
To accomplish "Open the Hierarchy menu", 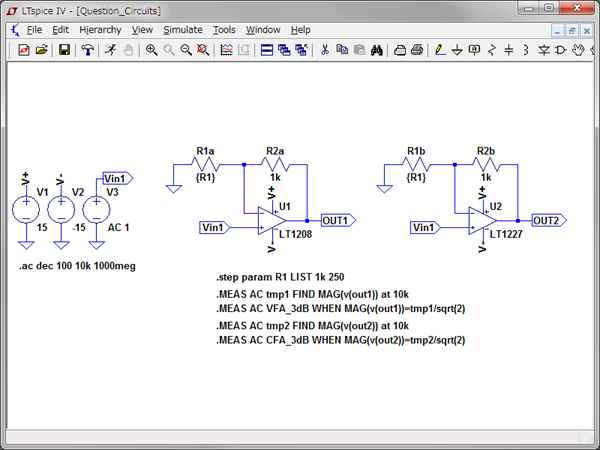I will [100, 30].
